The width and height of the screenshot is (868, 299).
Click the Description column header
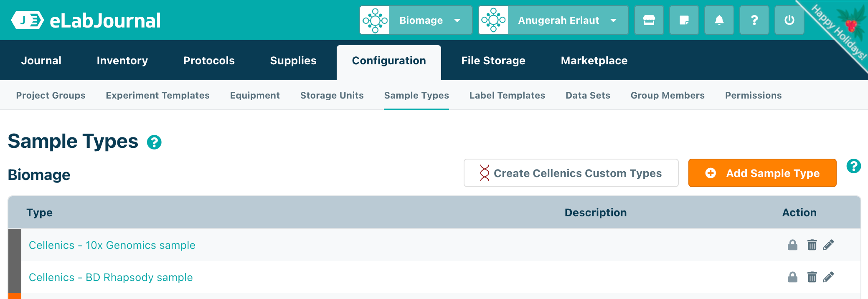pyautogui.click(x=595, y=213)
